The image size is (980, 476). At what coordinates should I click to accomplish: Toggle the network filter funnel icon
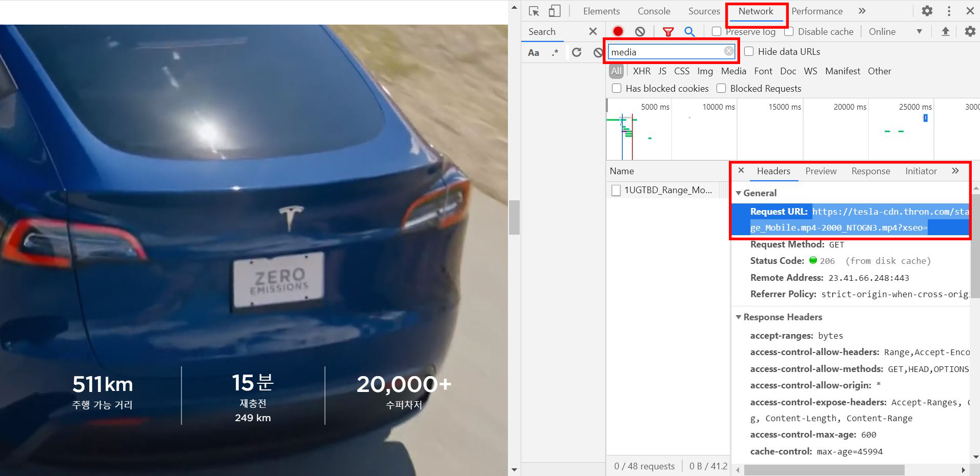click(x=668, y=32)
